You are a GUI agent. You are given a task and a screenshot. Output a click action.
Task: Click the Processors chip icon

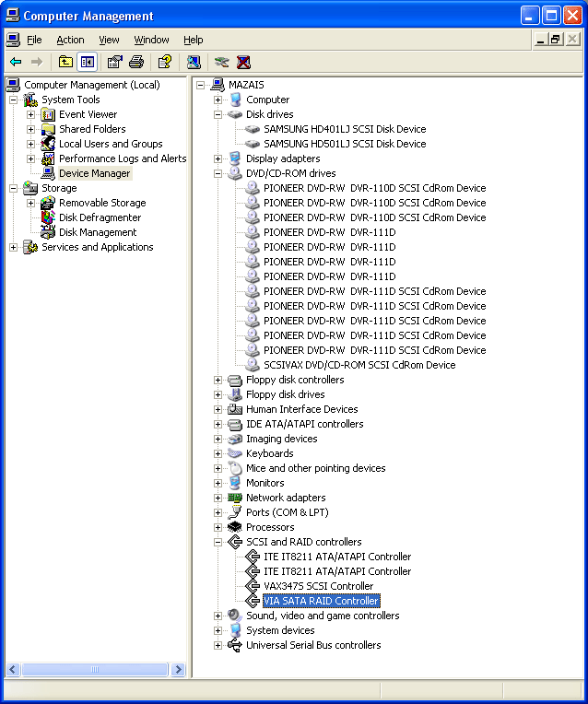(x=235, y=527)
